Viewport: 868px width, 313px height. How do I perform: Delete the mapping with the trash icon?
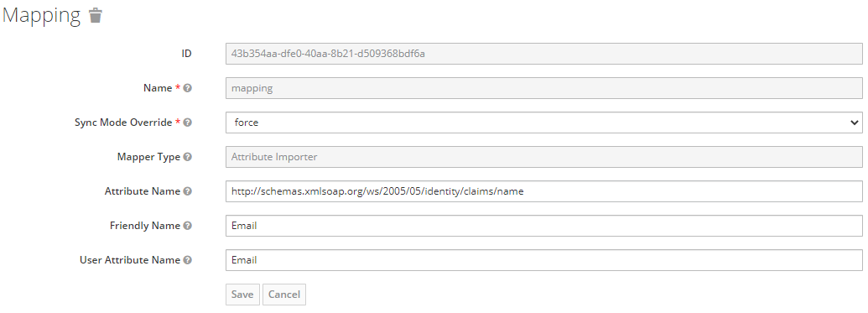96,15
